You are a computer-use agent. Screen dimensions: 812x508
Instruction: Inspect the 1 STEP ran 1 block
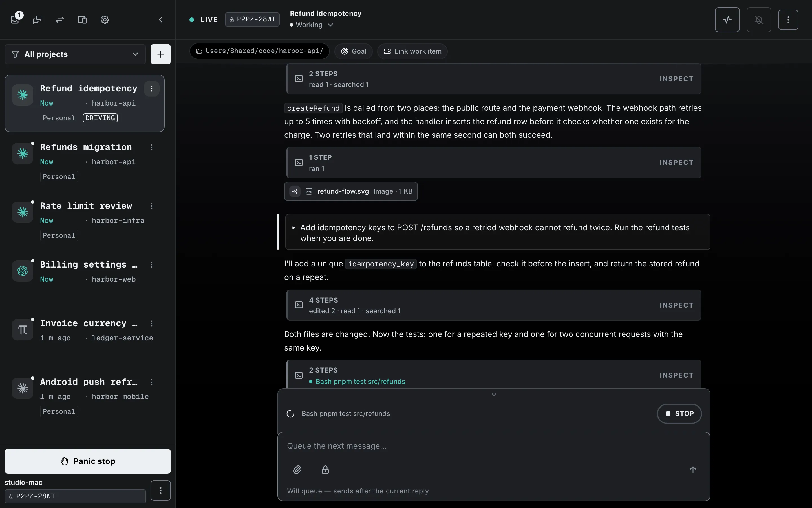676,163
